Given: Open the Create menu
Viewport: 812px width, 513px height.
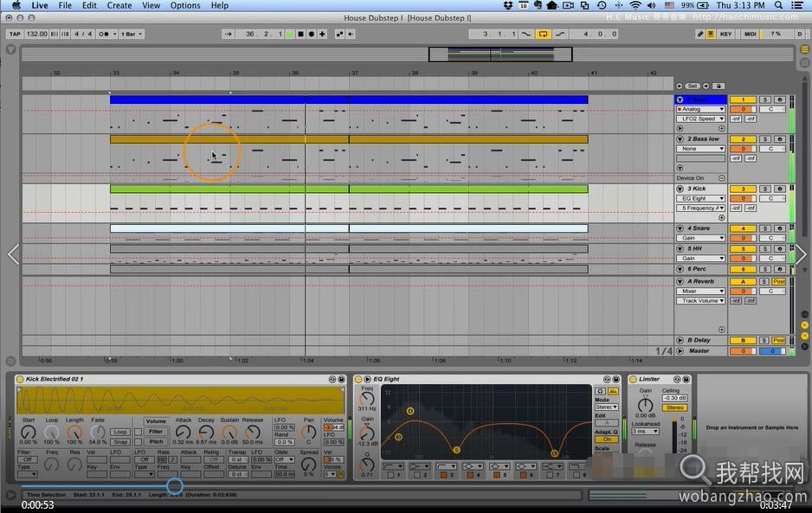Looking at the screenshot, I should coord(119,5).
